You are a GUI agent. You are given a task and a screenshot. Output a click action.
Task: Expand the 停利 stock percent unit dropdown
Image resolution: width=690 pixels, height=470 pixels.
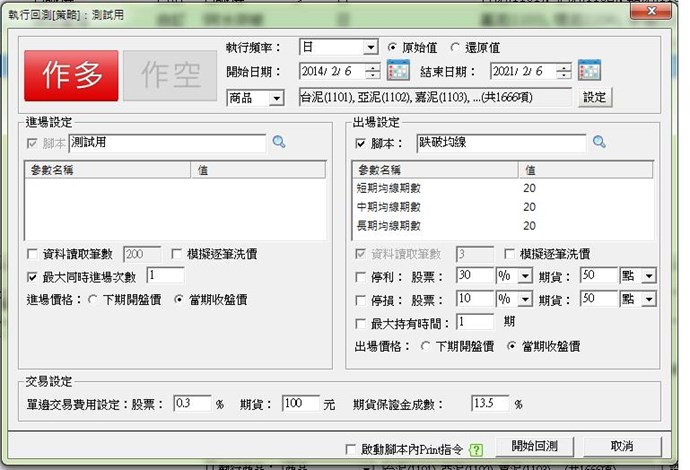click(x=525, y=275)
